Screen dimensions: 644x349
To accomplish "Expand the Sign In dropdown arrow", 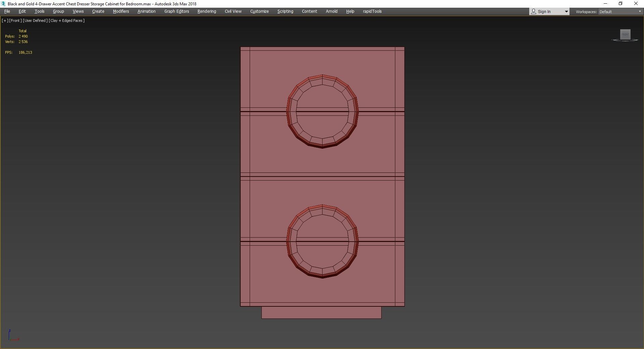I will 566,12.
